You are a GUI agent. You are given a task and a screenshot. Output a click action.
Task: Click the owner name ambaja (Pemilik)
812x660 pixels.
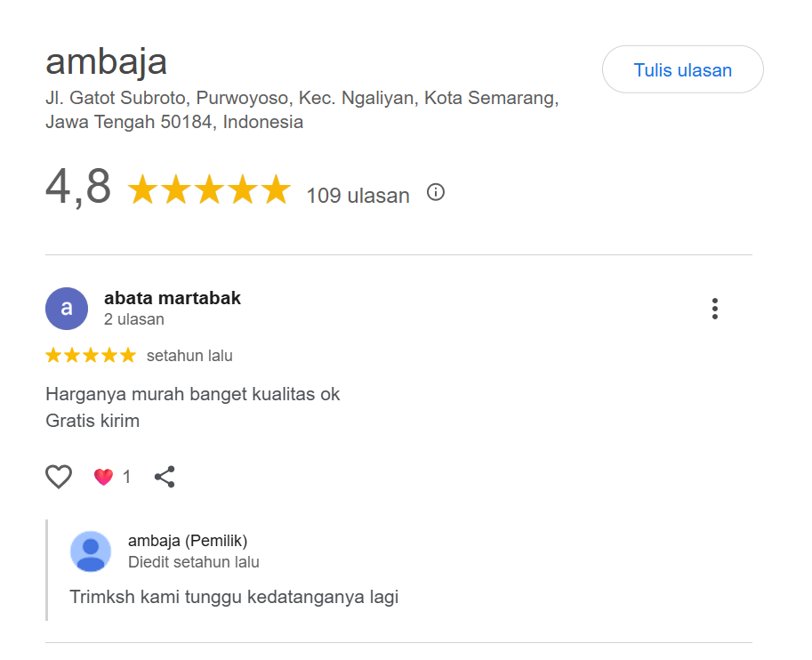click(x=188, y=541)
